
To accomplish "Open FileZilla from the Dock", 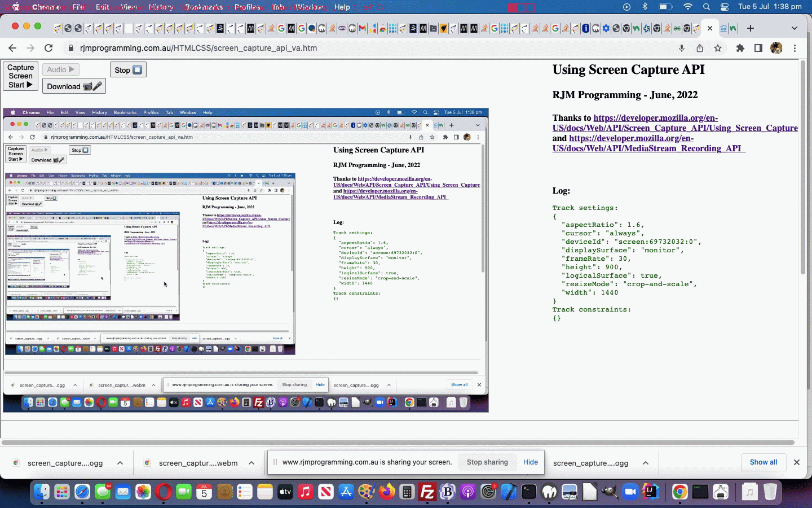I will point(427,492).
